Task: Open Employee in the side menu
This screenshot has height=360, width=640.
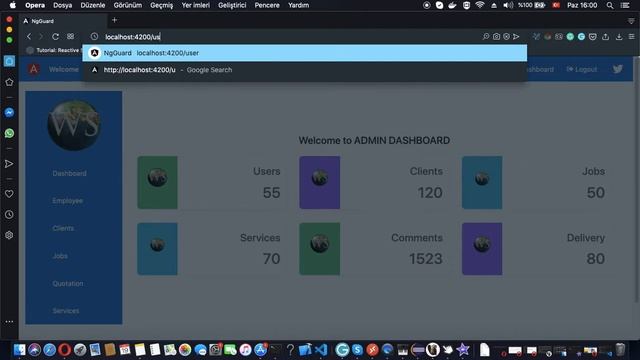Action: [x=68, y=201]
